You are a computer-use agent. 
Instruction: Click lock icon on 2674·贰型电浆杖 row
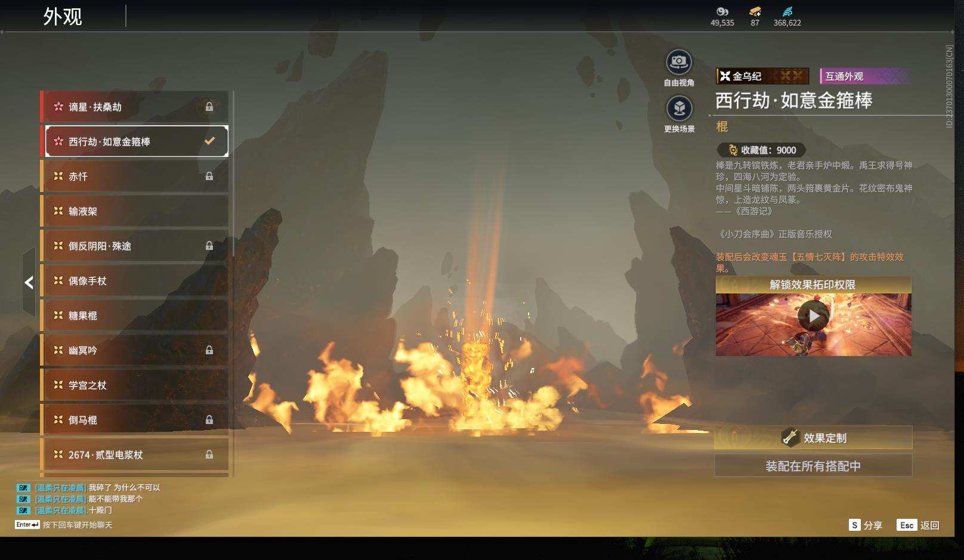[x=209, y=454]
